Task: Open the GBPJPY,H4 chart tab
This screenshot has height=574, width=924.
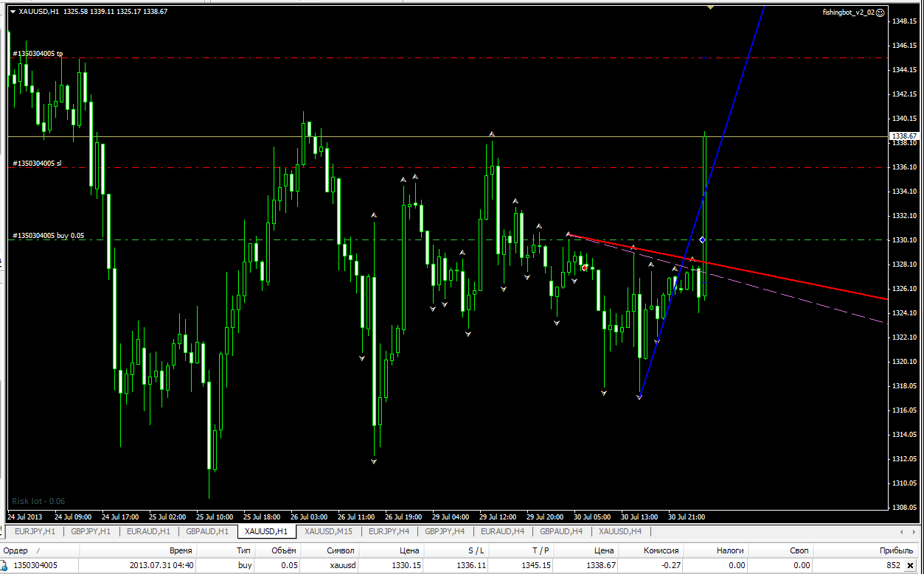Action: coord(445,531)
